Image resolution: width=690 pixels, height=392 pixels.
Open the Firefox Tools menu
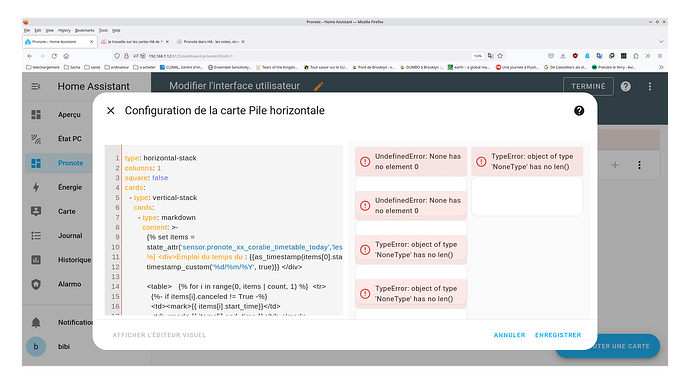click(103, 30)
